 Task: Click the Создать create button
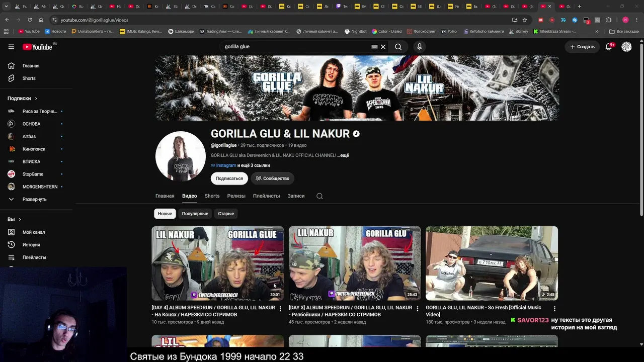pyautogui.click(x=582, y=47)
